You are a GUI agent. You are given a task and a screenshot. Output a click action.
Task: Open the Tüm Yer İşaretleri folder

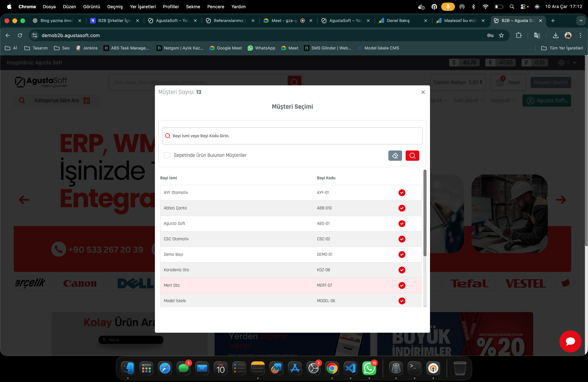click(562, 48)
